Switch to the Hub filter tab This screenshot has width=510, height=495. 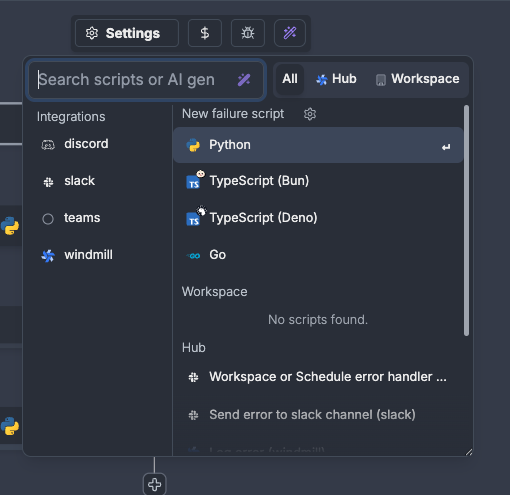(336, 79)
